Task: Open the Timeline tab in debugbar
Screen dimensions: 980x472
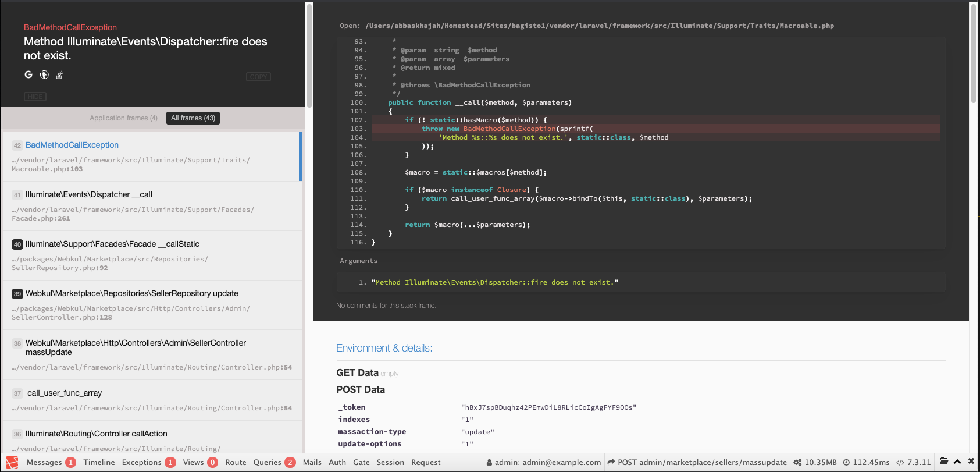Action: [99, 462]
